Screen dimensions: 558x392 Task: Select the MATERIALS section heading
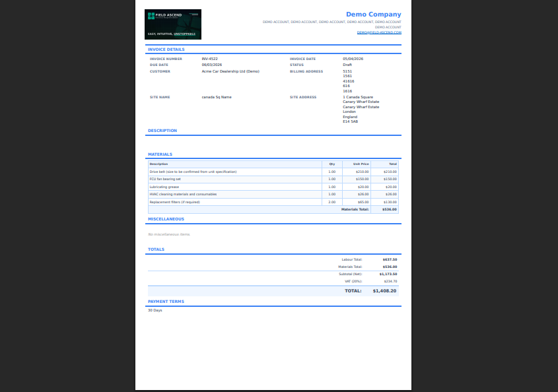(x=160, y=154)
